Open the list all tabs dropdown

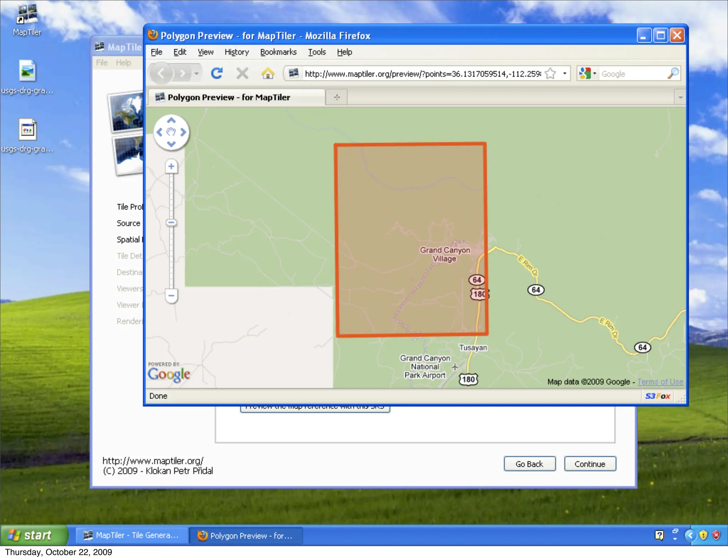coord(680,97)
